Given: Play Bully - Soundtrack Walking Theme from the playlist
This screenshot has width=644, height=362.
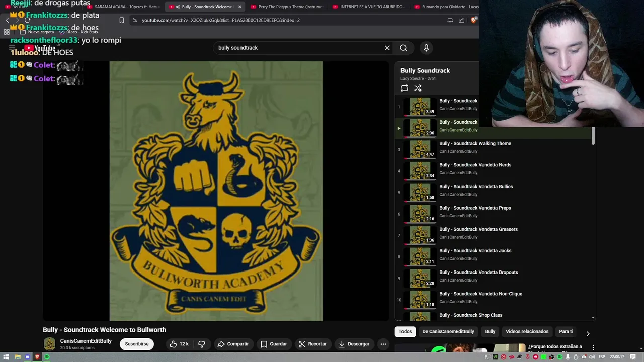Looking at the screenshot, I should [x=475, y=144].
